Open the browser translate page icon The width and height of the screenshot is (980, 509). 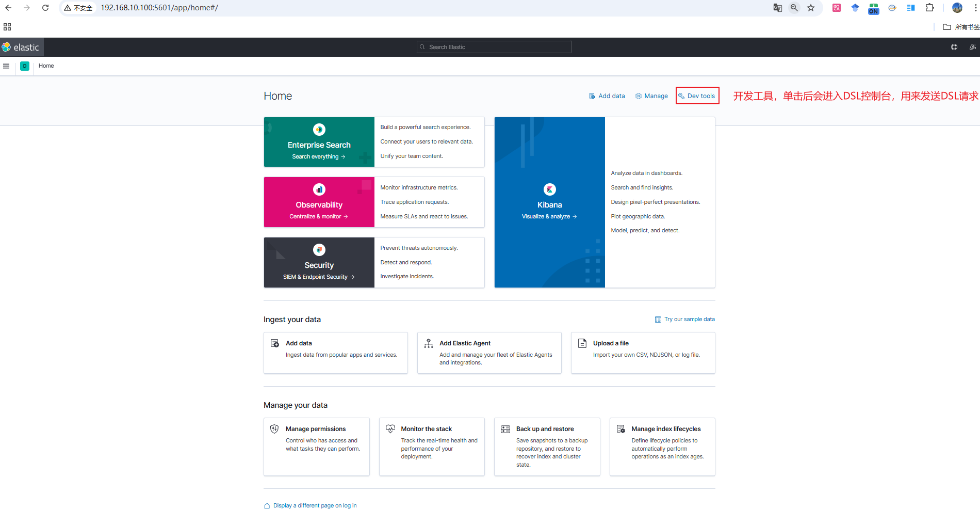(x=778, y=8)
